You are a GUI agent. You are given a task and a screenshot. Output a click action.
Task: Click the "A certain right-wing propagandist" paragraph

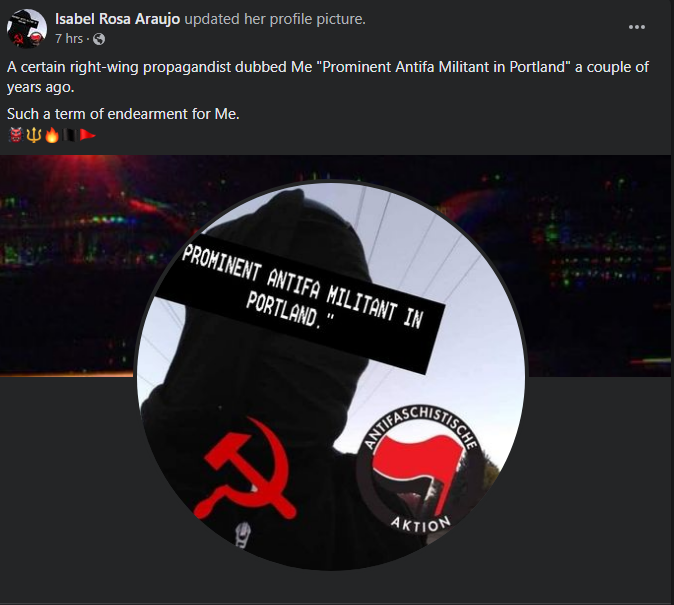pos(328,77)
